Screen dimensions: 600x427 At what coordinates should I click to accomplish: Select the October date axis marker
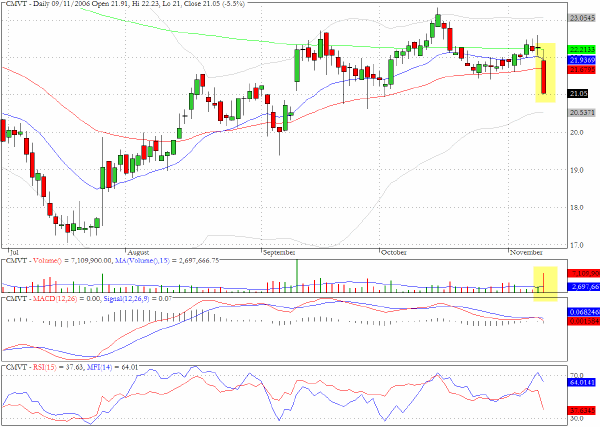[394, 253]
